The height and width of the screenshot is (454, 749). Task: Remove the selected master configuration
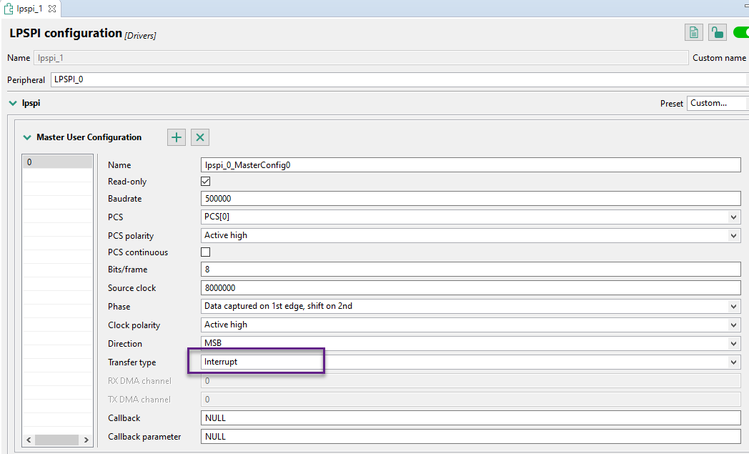(200, 137)
